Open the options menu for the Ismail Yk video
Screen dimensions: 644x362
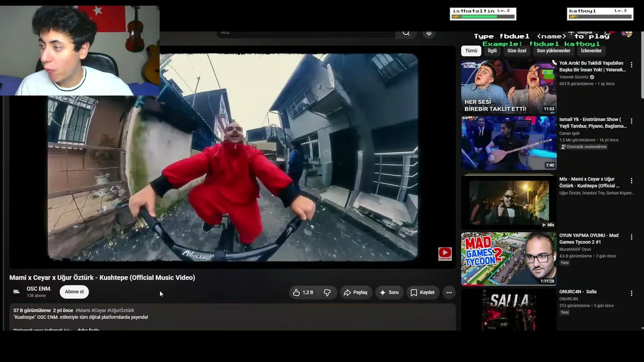click(x=631, y=121)
